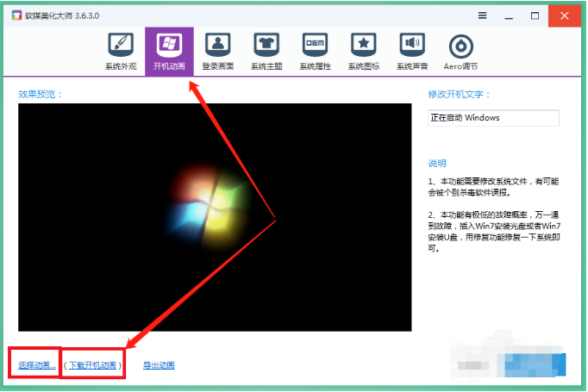Click the 下载开机动画 link
Screen dimensions: 588x392
coord(92,365)
